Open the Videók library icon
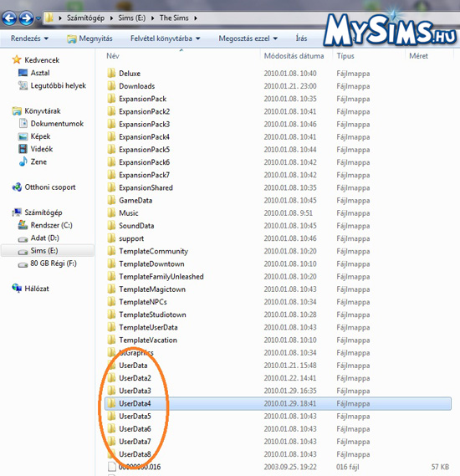 pos(23,149)
